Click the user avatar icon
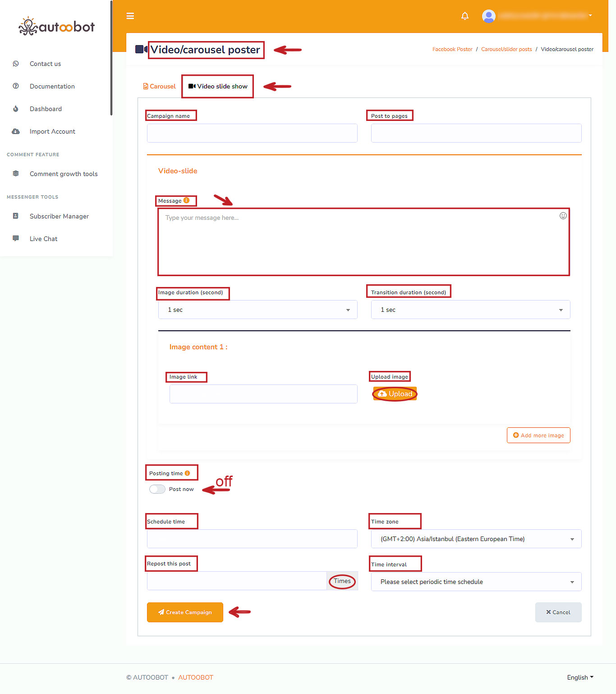 (488, 16)
